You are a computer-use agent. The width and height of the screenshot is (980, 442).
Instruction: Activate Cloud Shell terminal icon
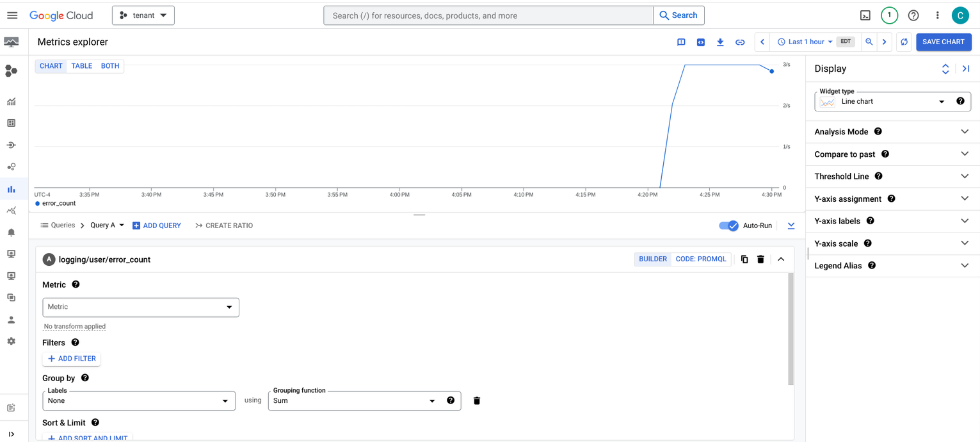[865, 15]
